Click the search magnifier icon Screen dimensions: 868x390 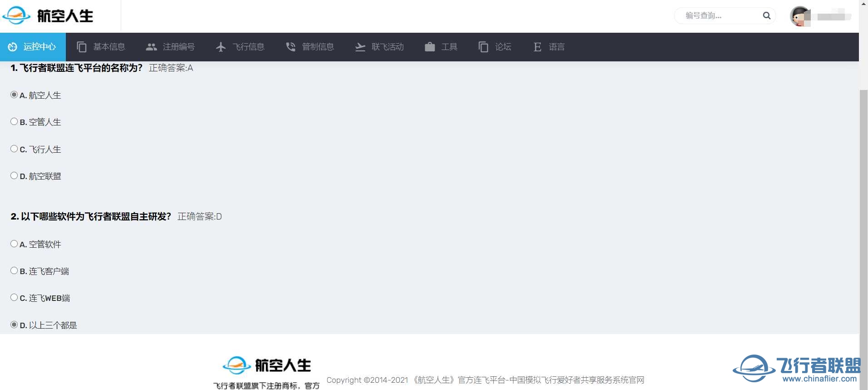767,15
